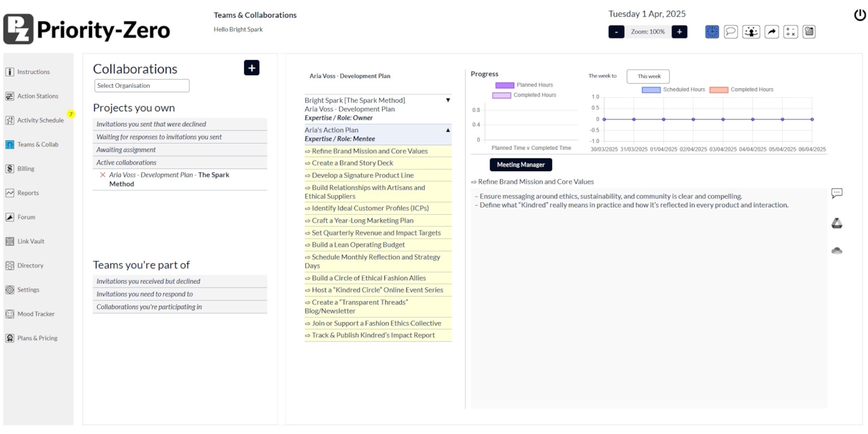
Task: Toggle the Planned Hours legend swatch
Action: pyautogui.click(x=505, y=85)
